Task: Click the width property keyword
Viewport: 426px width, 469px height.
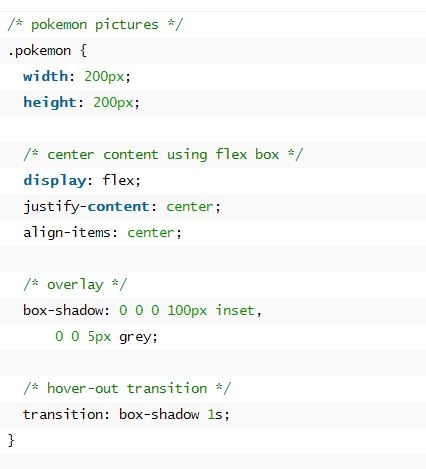Action: tap(46, 76)
